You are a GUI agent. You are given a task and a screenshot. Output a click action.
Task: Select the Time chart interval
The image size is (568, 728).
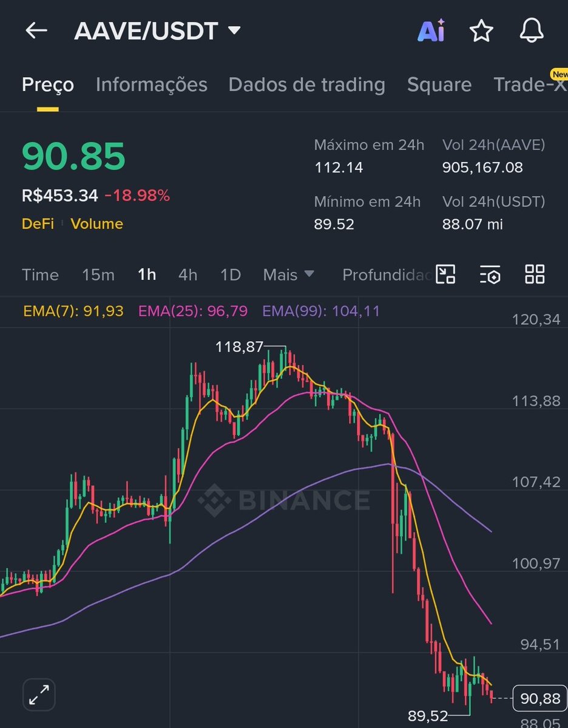41,275
